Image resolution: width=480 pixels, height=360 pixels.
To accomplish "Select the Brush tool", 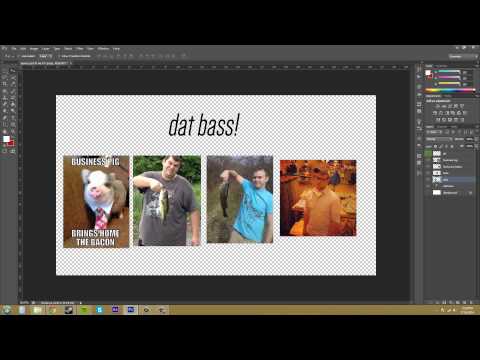I will pyautogui.click(x=13, y=91).
